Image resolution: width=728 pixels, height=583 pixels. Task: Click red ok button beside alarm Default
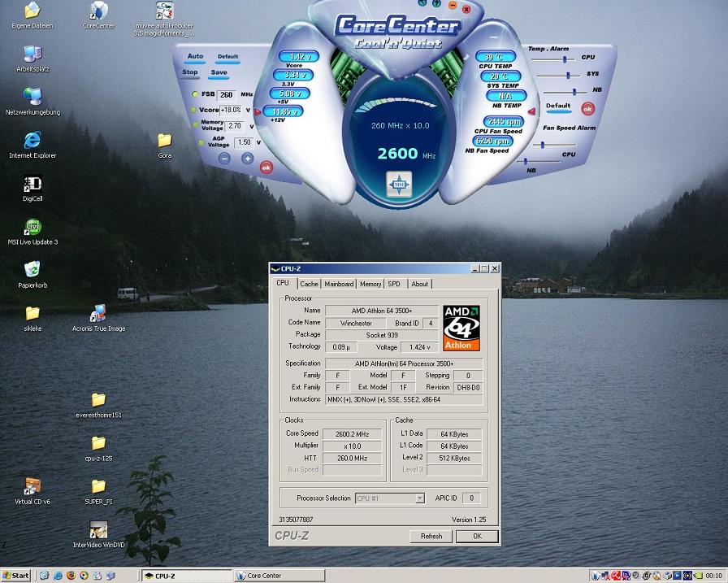tap(587, 109)
